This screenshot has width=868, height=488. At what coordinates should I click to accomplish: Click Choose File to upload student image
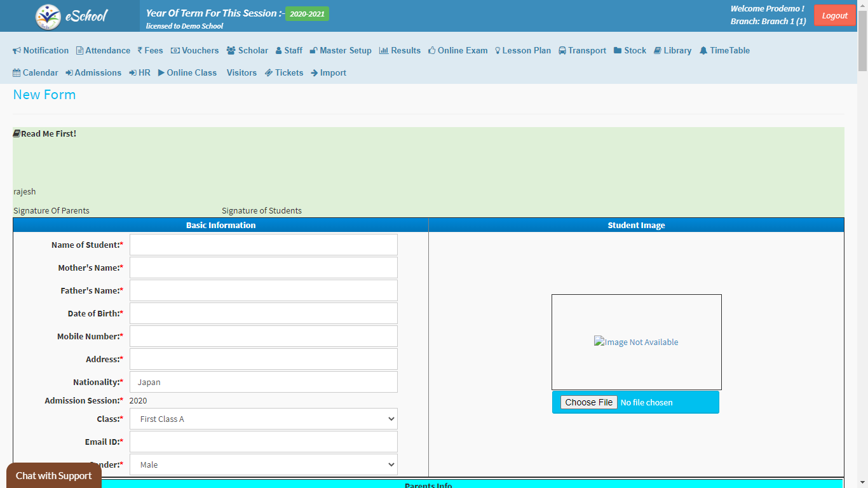click(x=588, y=402)
